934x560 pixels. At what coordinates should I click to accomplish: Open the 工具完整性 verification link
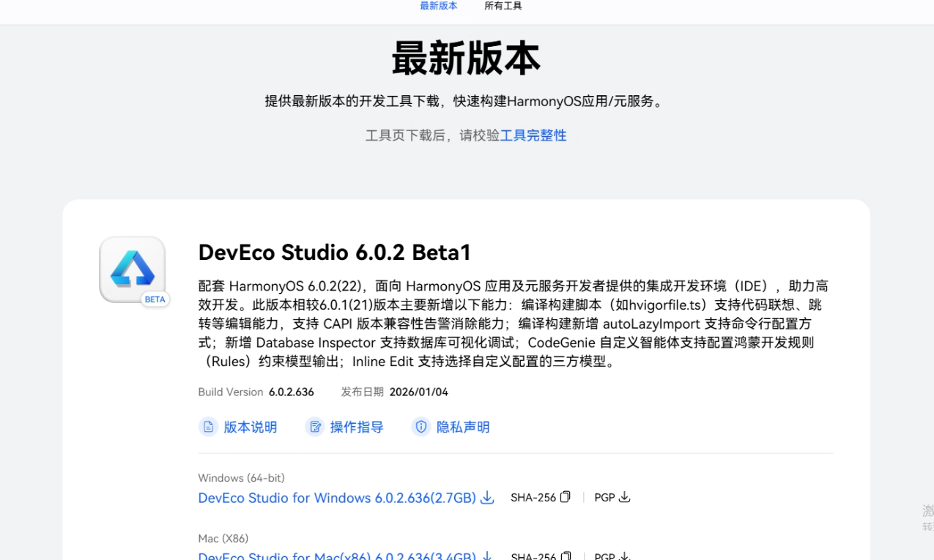point(533,135)
